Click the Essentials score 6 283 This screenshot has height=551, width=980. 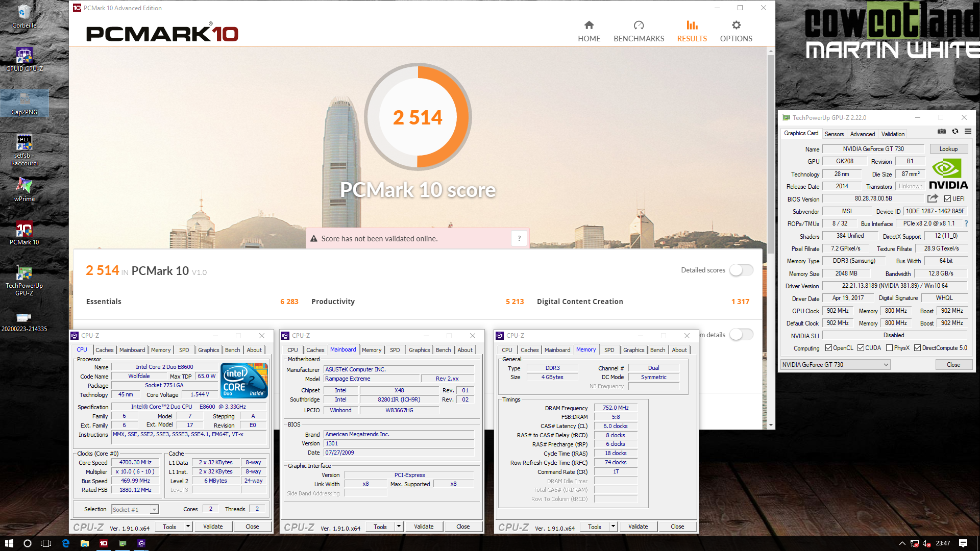pyautogui.click(x=289, y=302)
